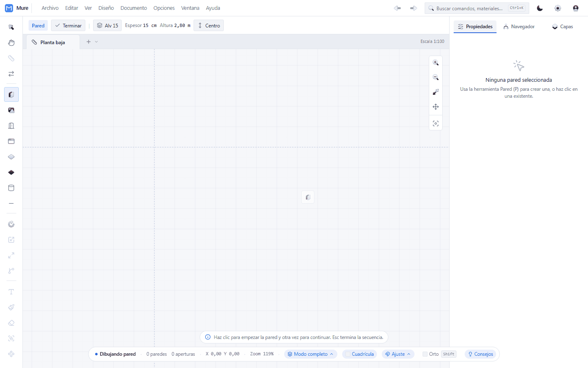Toggle the Cuadrícula grid checkbox
This screenshot has height=368, width=588.
tap(348, 354)
